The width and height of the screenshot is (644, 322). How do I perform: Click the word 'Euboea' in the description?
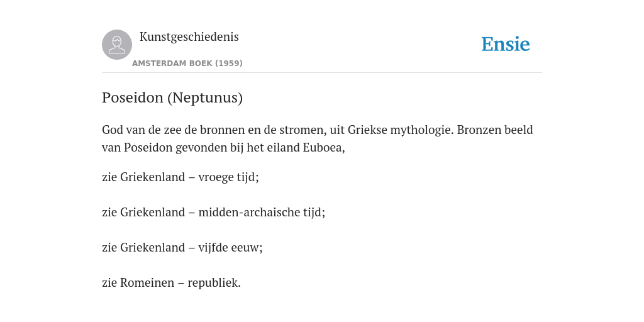[322, 147]
